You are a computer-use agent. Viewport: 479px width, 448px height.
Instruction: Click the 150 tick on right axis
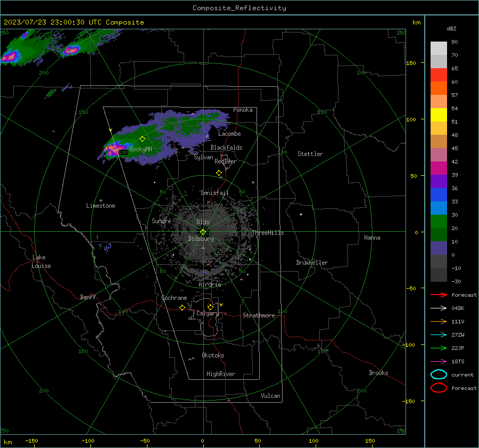click(x=411, y=63)
